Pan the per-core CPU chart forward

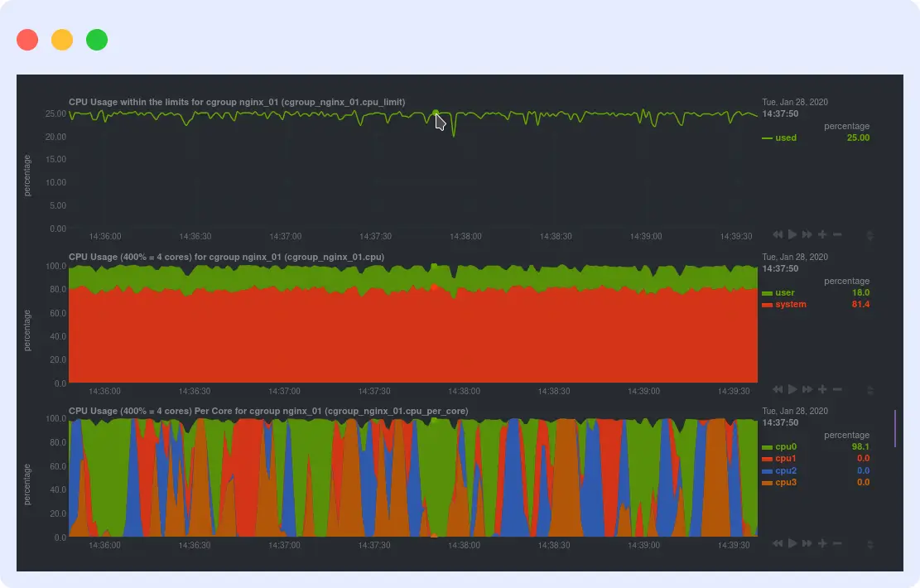pyautogui.click(x=807, y=544)
